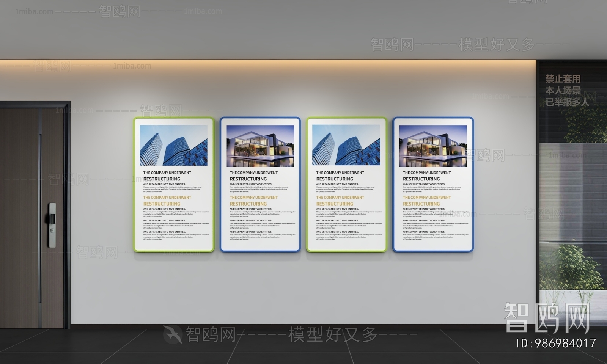Click the skyscraper photo in the leftmost poster
The image size is (607, 364).
[x=173, y=145]
